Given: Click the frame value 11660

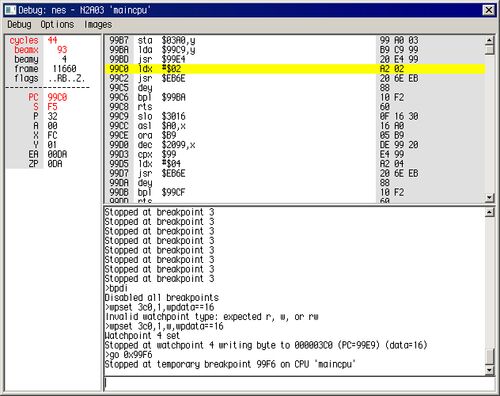Looking at the screenshot, I should click(x=64, y=69).
